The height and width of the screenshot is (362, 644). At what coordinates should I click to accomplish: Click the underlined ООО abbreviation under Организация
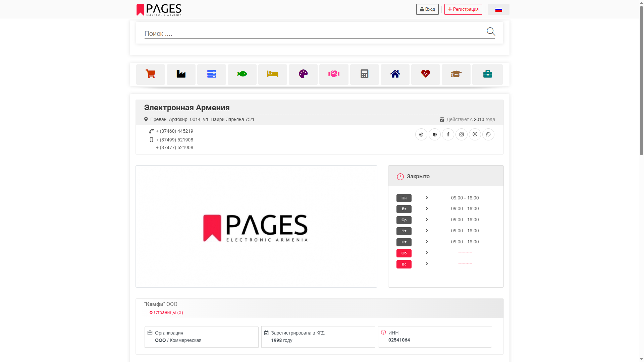pos(160,340)
